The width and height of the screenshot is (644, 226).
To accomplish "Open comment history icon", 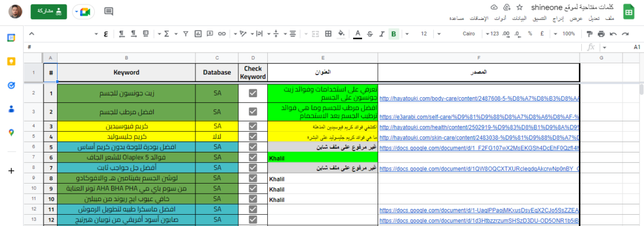I will click(x=108, y=11).
